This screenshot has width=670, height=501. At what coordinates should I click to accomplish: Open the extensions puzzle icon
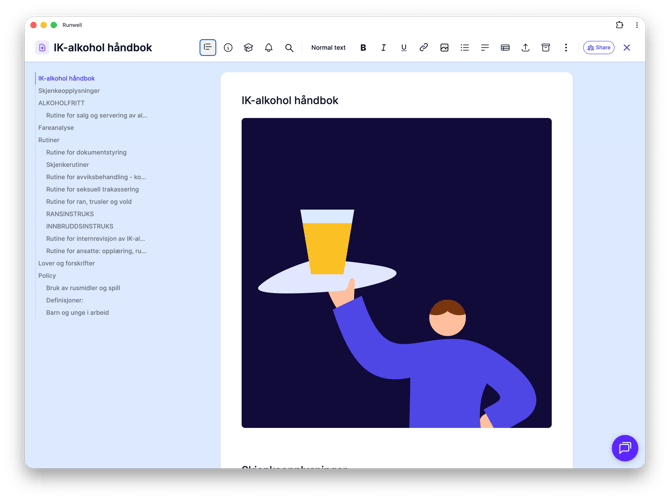(x=619, y=25)
